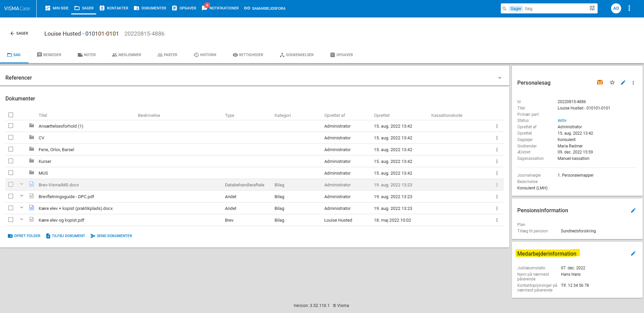644x313 pixels.
Task: Expand Brev-VismaIMS.docx row chevron
Action: coord(22,184)
